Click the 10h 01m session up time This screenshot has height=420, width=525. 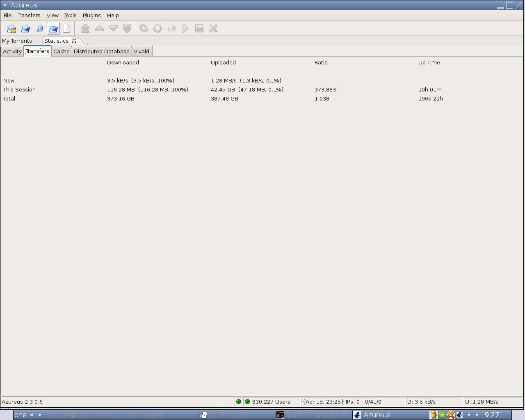click(x=430, y=89)
